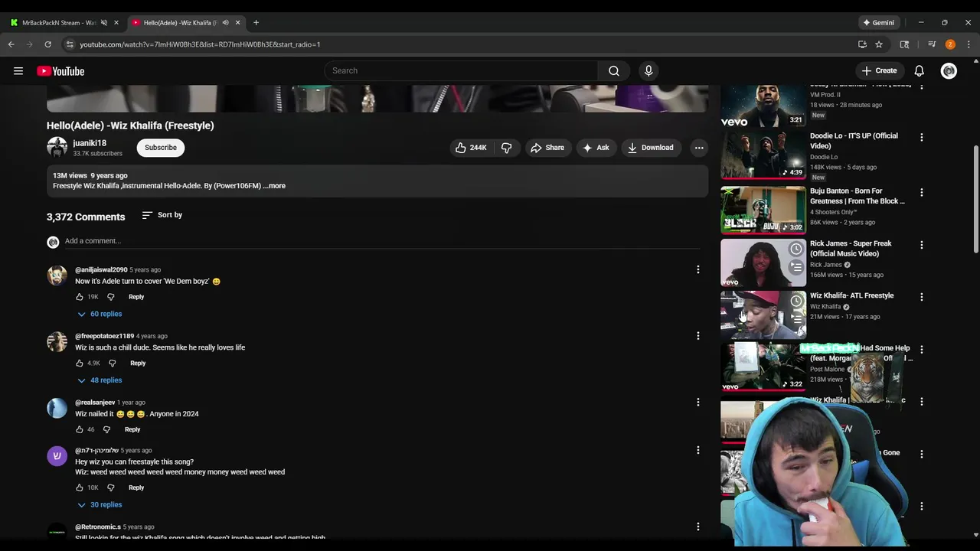
Task: Open the account avatar menu
Action: (949, 70)
